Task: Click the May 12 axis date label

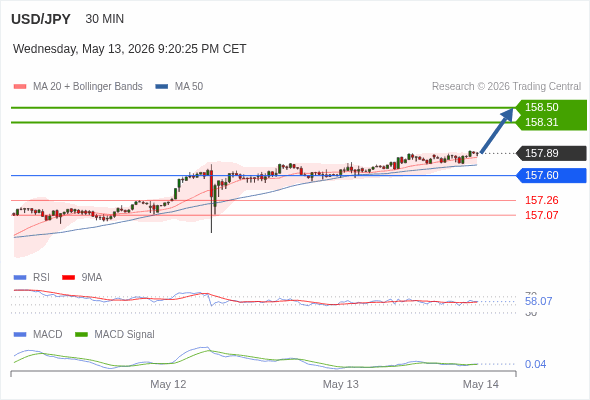Action: tap(168, 384)
